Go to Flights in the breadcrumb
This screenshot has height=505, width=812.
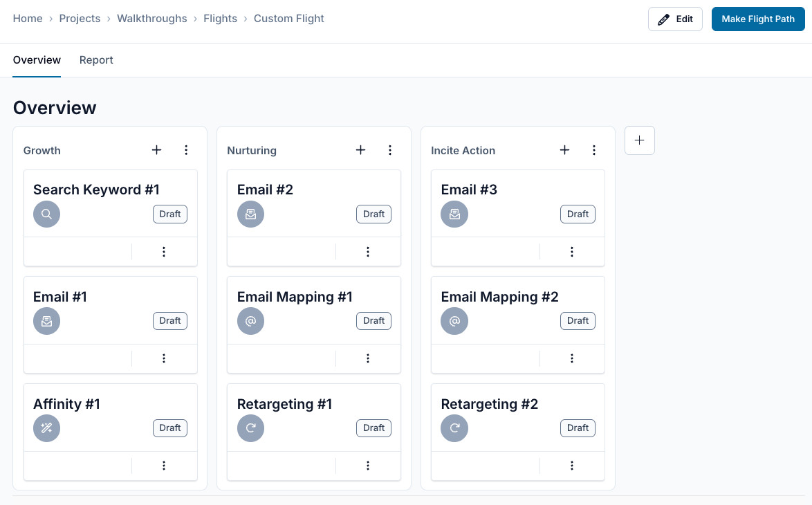(x=220, y=19)
